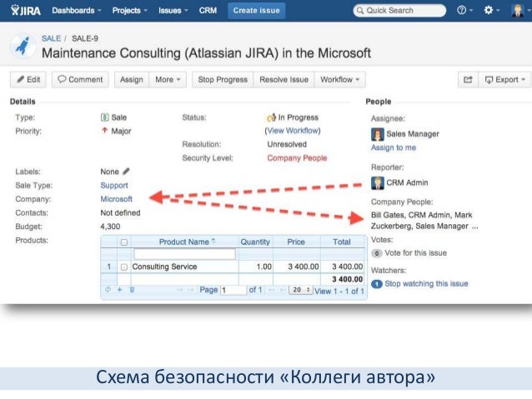Viewport: 532px width, 399px height.
Task: Sort by the Product Name column header
Action: (184, 242)
